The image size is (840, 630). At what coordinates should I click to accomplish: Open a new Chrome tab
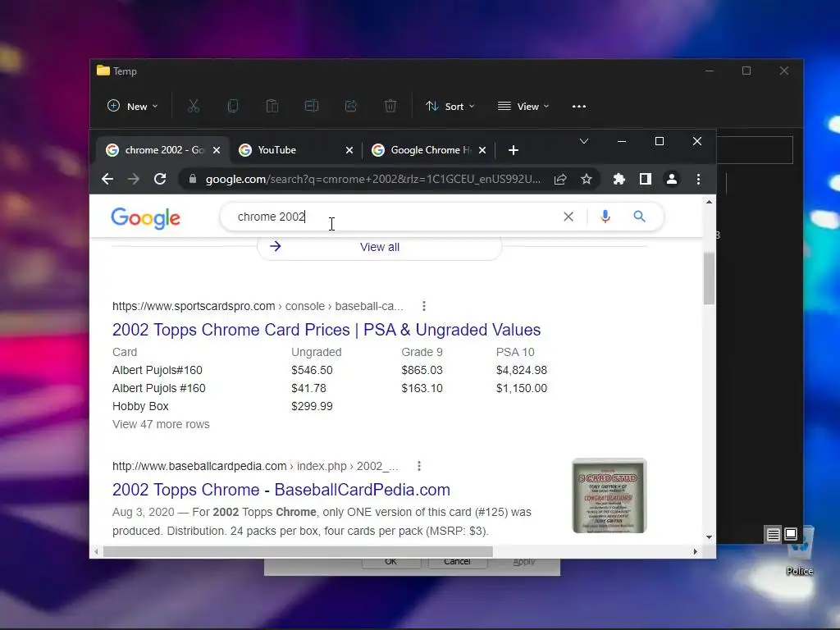[514, 150]
